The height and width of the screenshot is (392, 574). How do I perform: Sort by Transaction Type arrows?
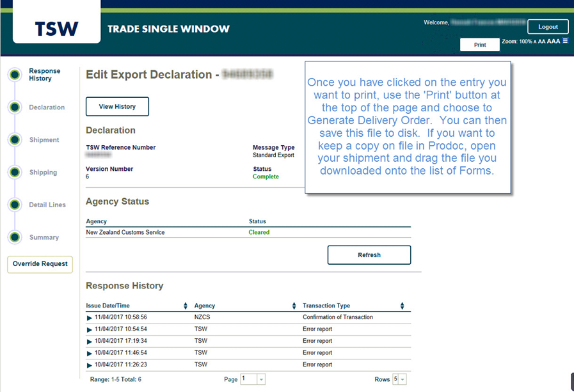click(x=402, y=306)
